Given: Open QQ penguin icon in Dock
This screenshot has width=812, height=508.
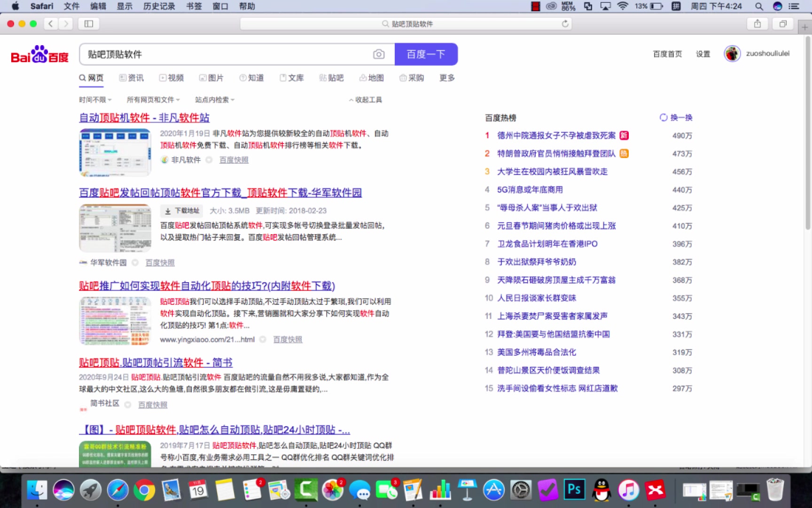Looking at the screenshot, I should coord(601,490).
